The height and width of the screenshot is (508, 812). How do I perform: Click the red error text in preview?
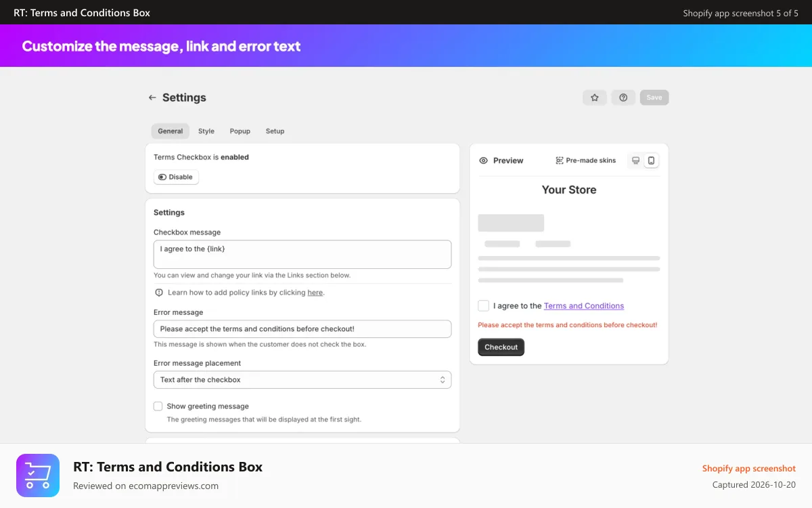[568, 325]
